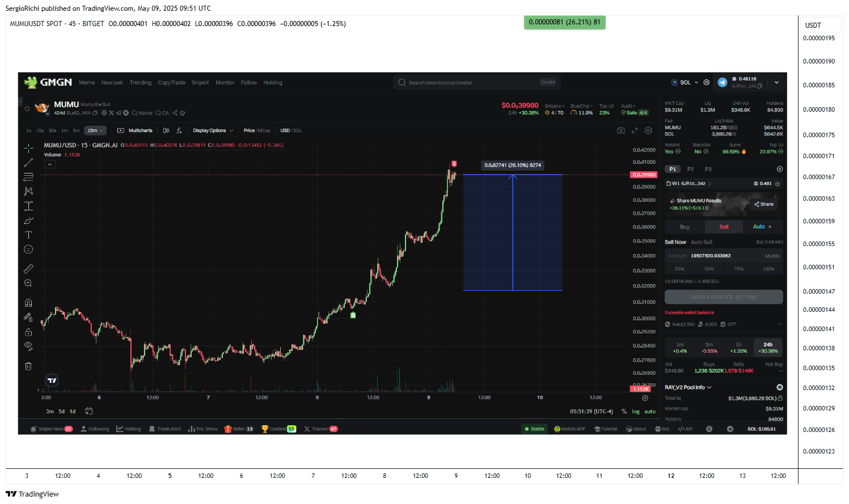Toggle lock all drawing tools
The image size is (849, 504).
(28, 332)
